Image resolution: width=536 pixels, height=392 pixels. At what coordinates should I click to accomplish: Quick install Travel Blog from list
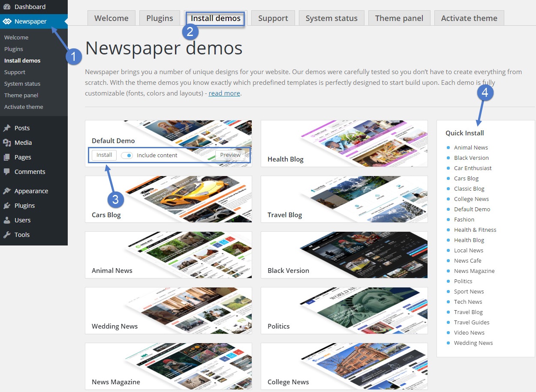pyautogui.click(x=468, y=312)
